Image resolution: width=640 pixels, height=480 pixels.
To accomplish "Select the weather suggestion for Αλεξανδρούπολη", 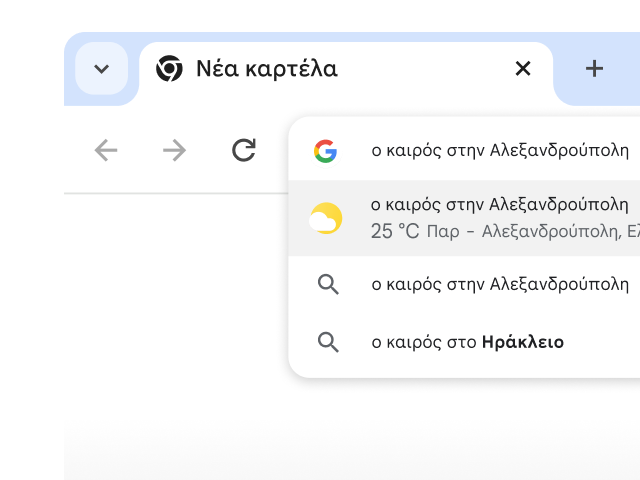I will (500, 205).
